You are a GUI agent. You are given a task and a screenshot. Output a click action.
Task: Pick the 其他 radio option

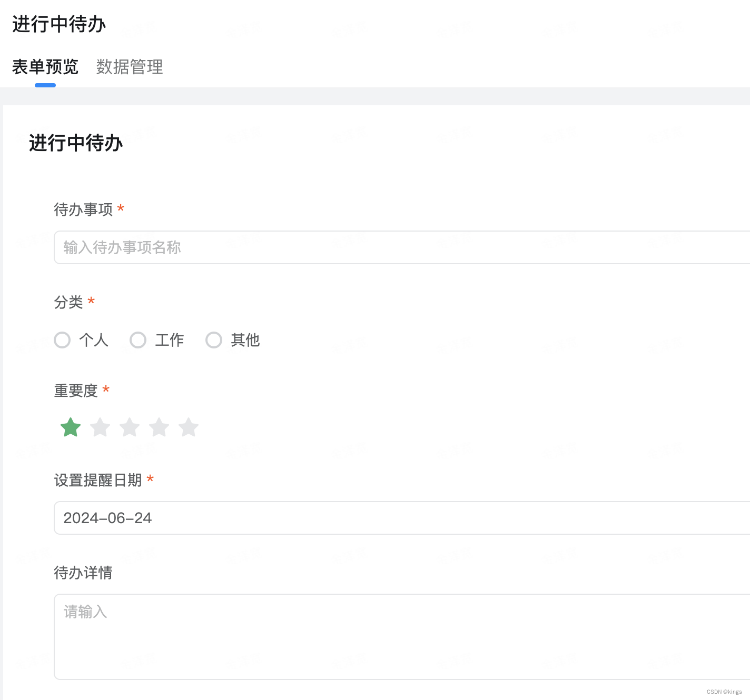[x=214, y=340]
